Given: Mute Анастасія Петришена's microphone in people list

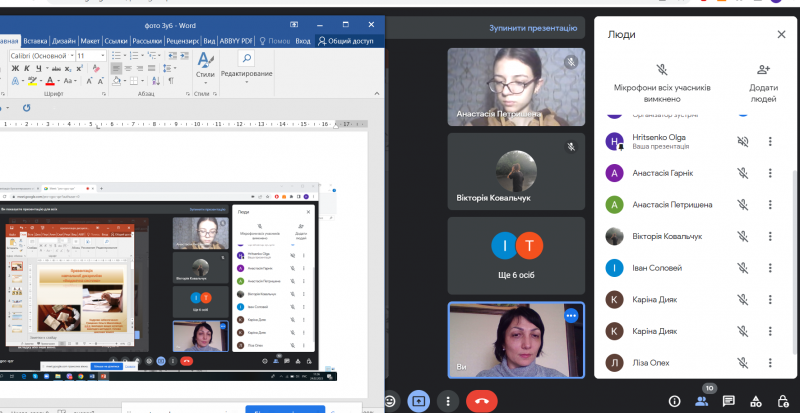Looking at the screenshot, I should tap(742, 205).
